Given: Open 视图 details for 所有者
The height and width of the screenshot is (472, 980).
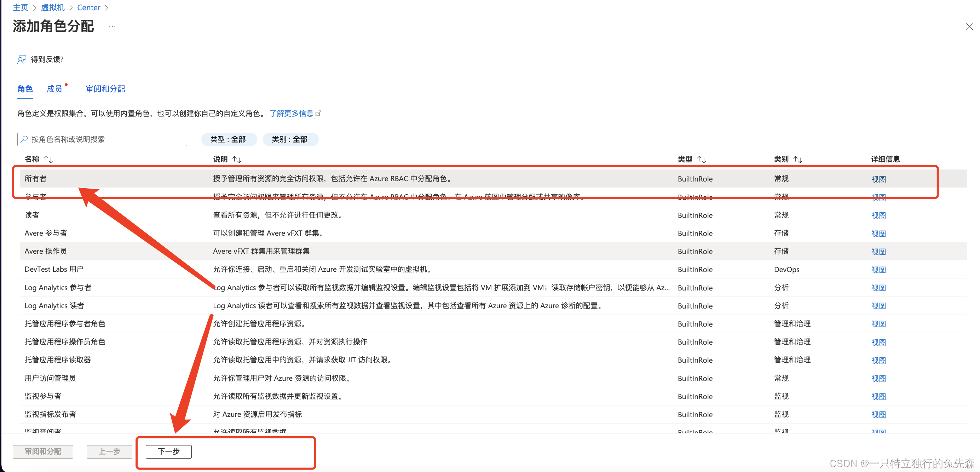Looking at the screenshot, I should click(878, 179).
